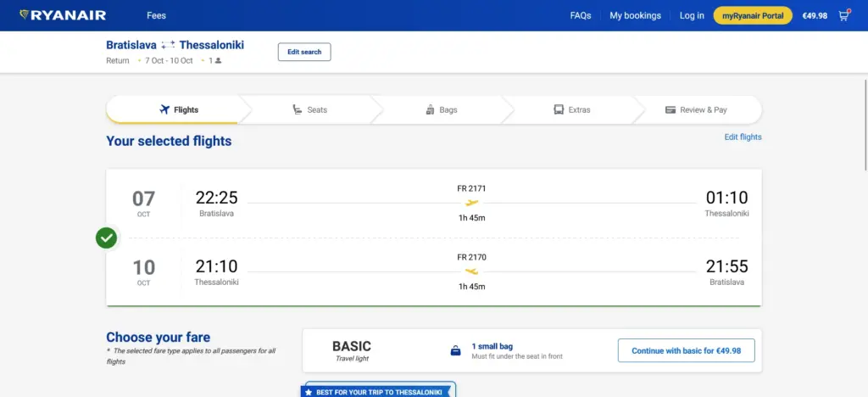868x397 pixels.
Task: Click the Bratislava city name in search header
Action: click(x=131, y=46)
